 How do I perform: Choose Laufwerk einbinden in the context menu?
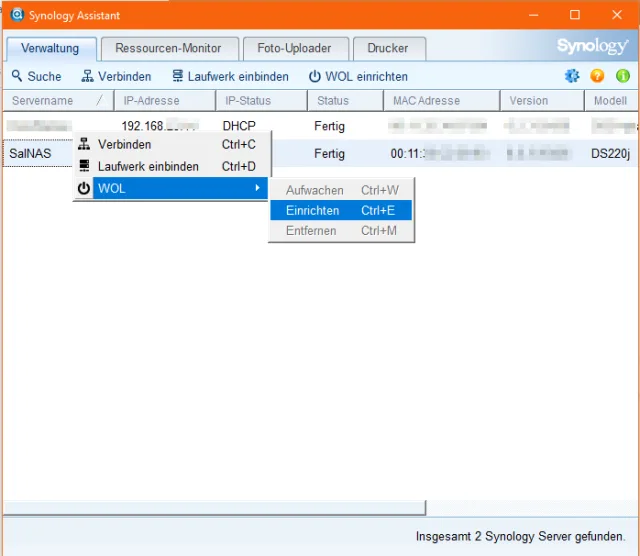[148, 166]
